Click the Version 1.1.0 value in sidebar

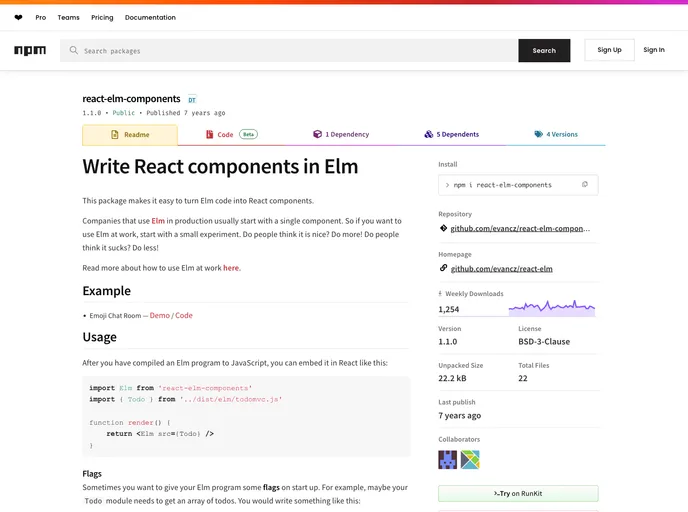pyautogui.click(x=448, y=342)
